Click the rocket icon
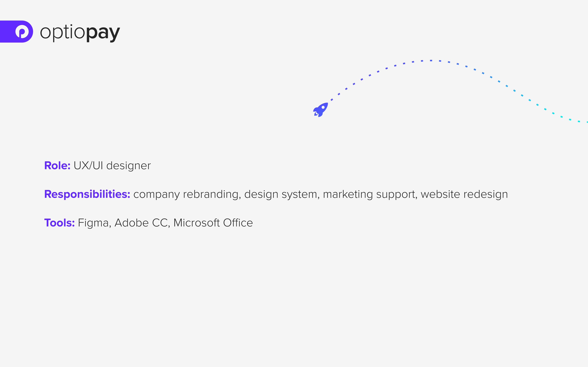 pos(320,110)
